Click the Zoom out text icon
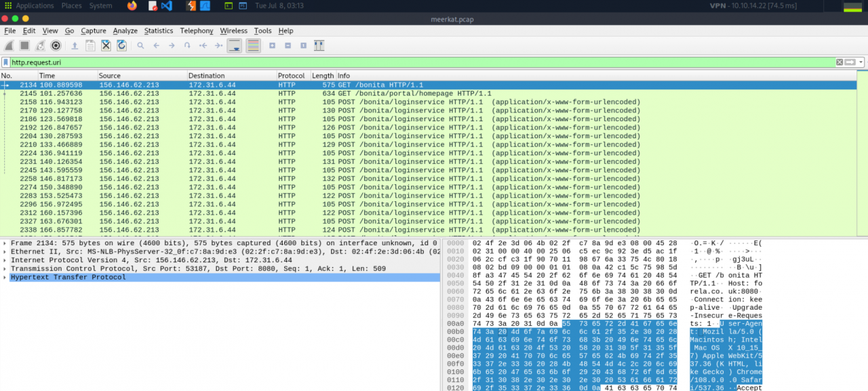This screenshot has height=391, width=868. 288,45
